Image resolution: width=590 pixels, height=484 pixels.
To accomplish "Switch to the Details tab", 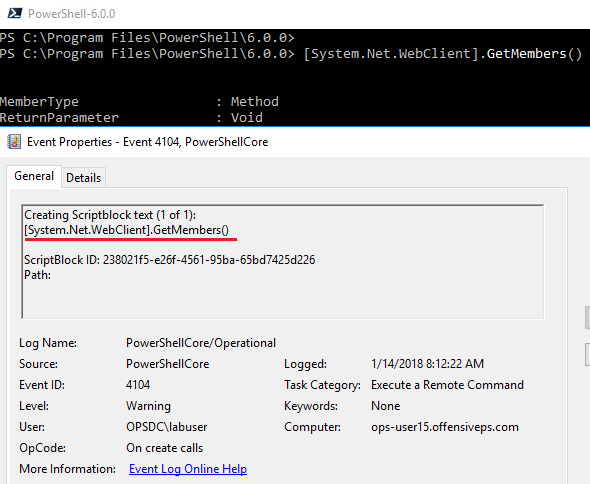I will tap(84, 178).
